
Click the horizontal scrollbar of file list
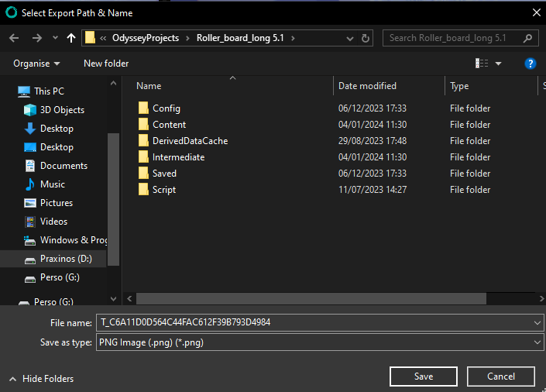(310, 298)
